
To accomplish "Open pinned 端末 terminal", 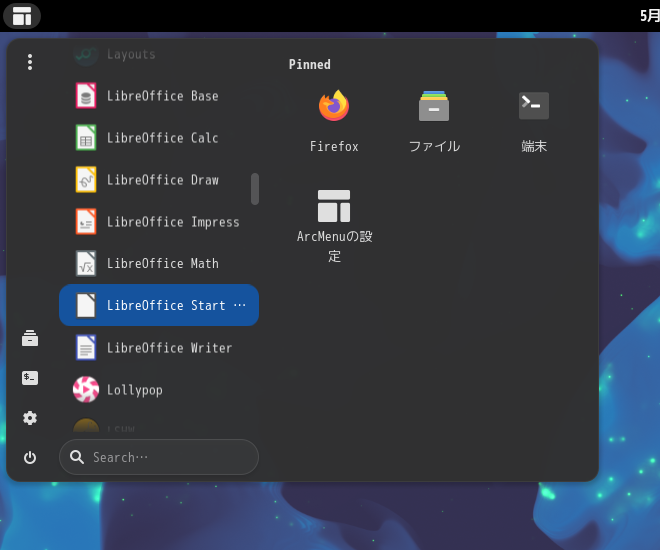I will (x=534, y=106).
